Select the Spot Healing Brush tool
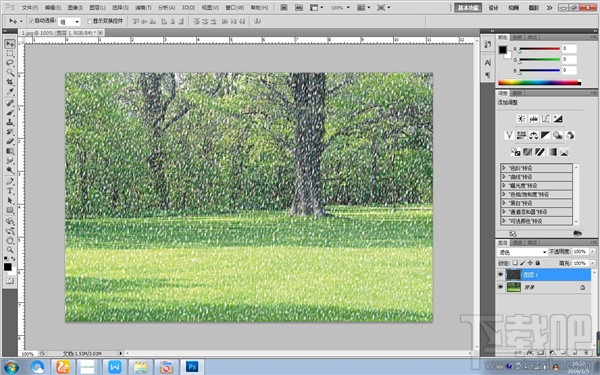 [10, 103]
